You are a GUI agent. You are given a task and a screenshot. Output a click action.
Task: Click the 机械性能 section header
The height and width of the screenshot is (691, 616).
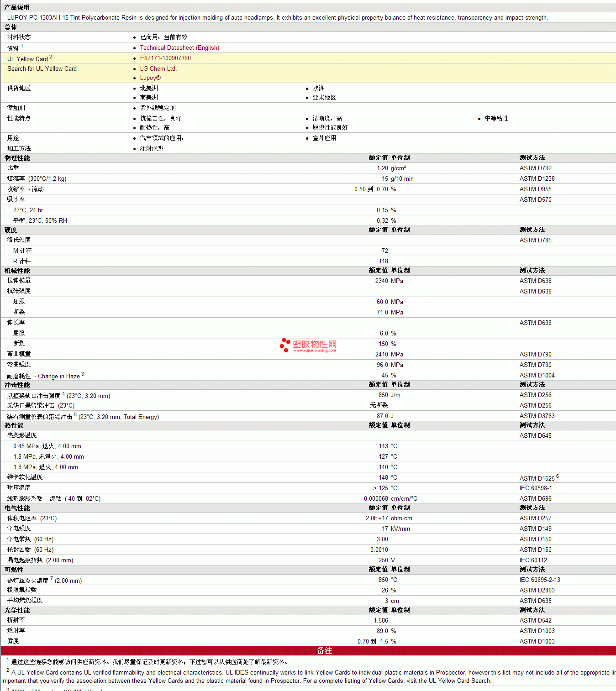coord(17,271)
